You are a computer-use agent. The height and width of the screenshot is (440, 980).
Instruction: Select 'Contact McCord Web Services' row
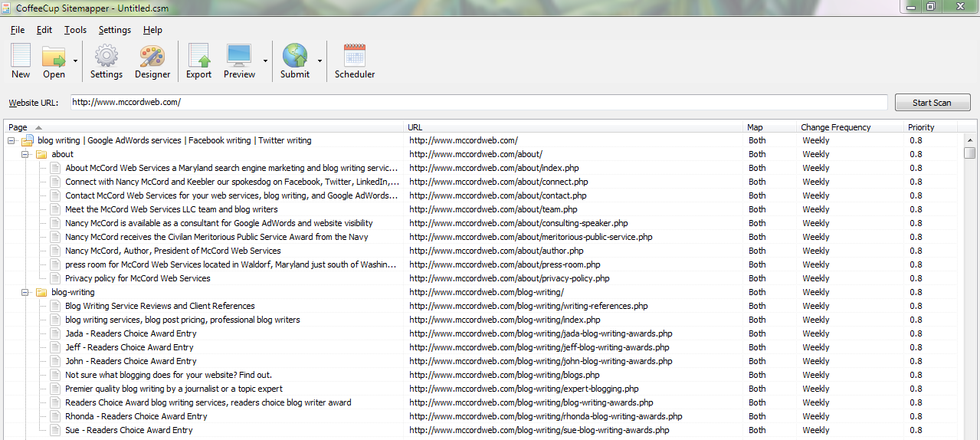coord(483,195)
